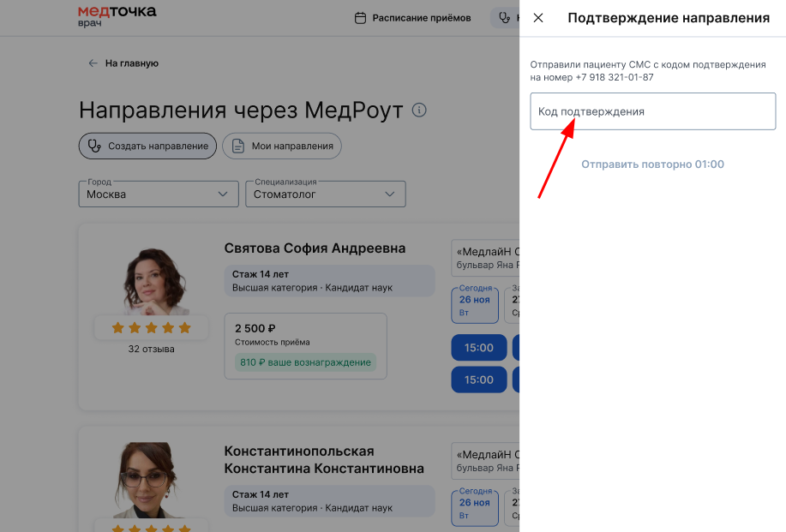Click the five-star rating of Святова

coord(151,328)
